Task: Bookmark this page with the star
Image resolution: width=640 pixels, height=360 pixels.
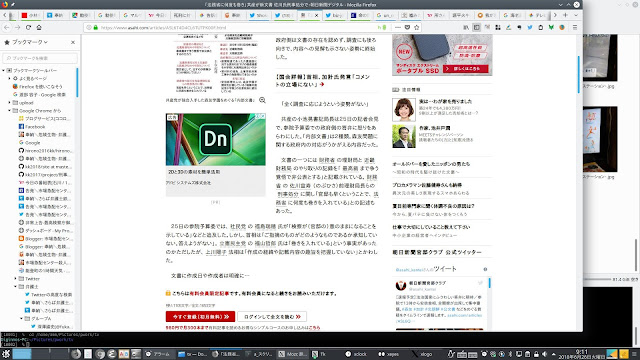Action: (416, 27)
